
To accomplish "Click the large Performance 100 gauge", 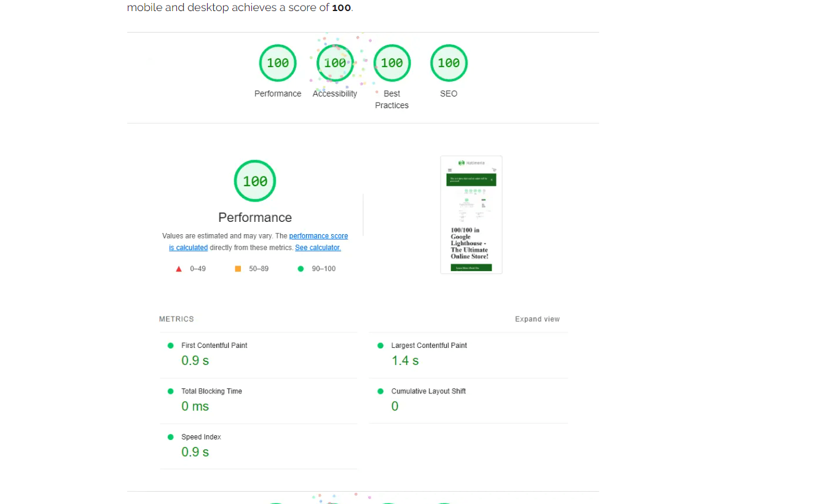I will click(255, 181).
